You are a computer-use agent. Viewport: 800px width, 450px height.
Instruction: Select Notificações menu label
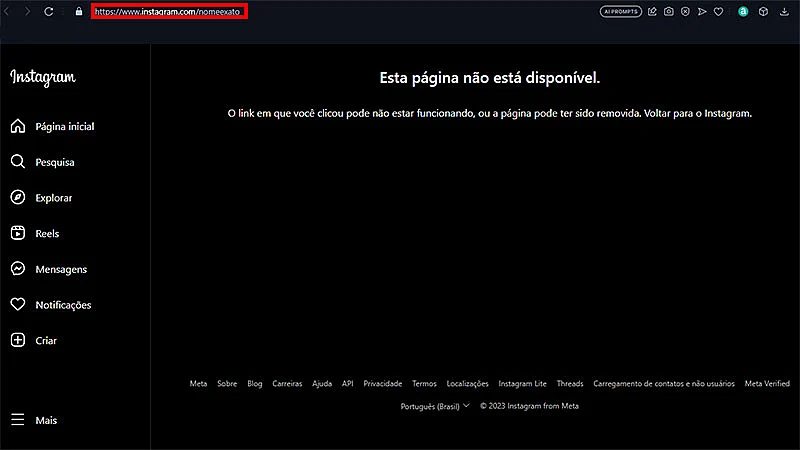[63, 305]
